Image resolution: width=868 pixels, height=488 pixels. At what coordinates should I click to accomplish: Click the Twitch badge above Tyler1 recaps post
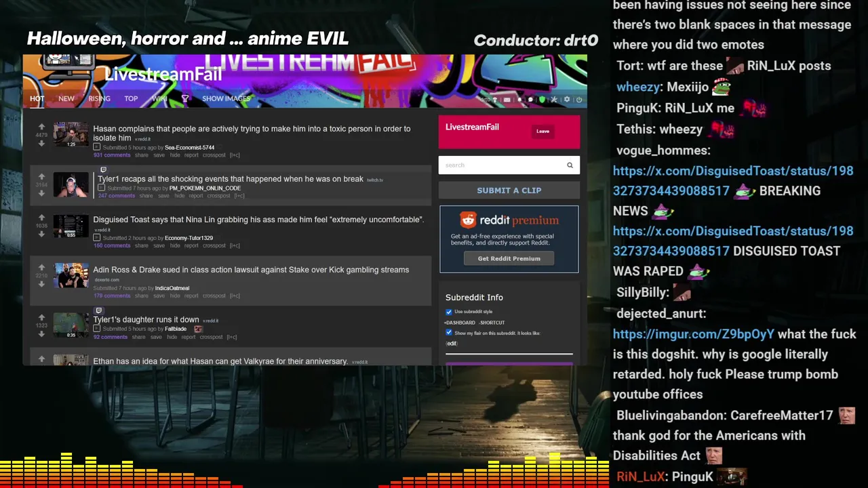point(103,170)
